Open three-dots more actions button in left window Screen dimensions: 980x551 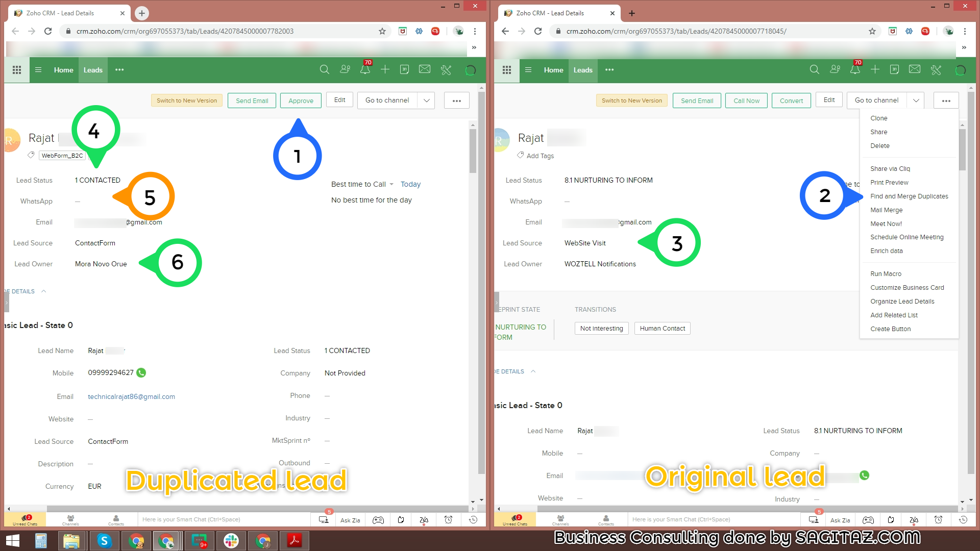(x=456, y=101)
